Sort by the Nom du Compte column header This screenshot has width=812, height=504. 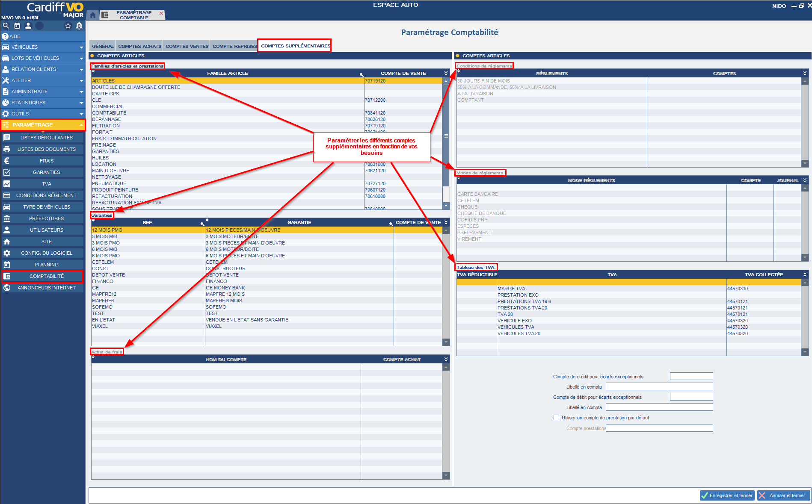coord(226,360)
